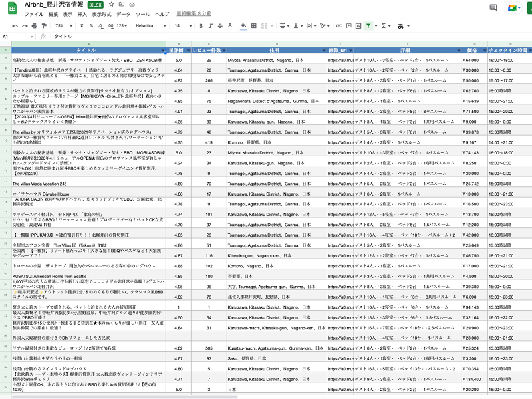Open the fill color picker
This screenshot has width=532, height=399.
pyautogui.click(x=243, y=25)
